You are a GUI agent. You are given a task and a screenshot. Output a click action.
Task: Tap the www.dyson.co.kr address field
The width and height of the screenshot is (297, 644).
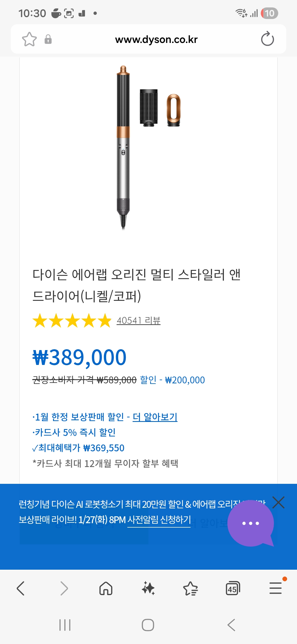(156, 40)
